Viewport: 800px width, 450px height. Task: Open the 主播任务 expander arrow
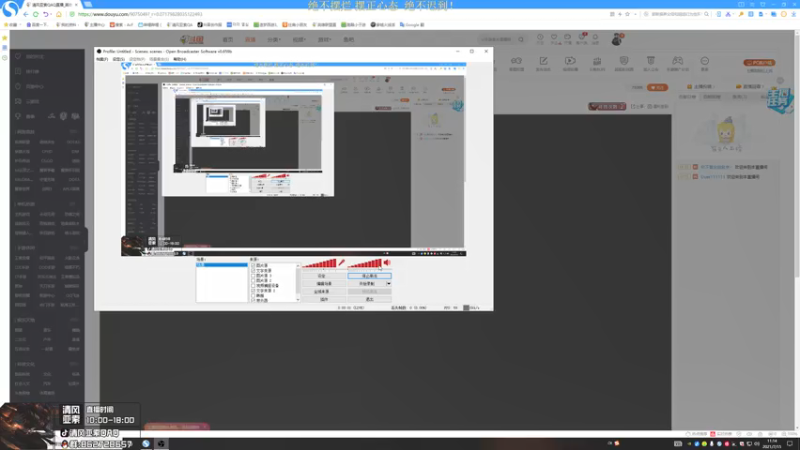pyautogui.click(x=712, y=87)
